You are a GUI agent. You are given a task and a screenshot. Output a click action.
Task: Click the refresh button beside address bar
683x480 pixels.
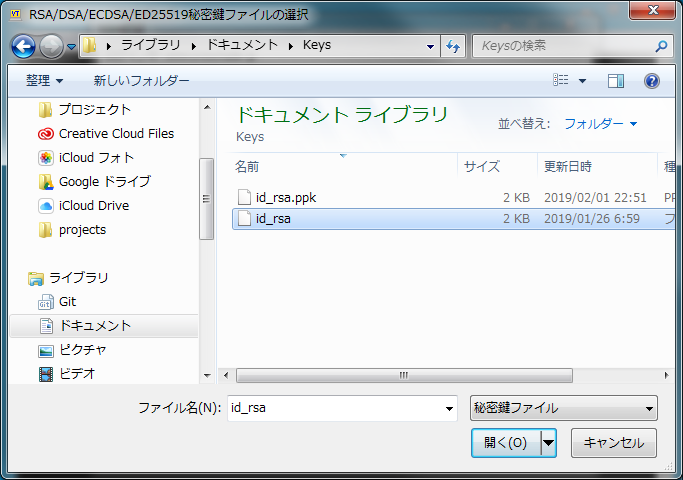tap(453, 46)
